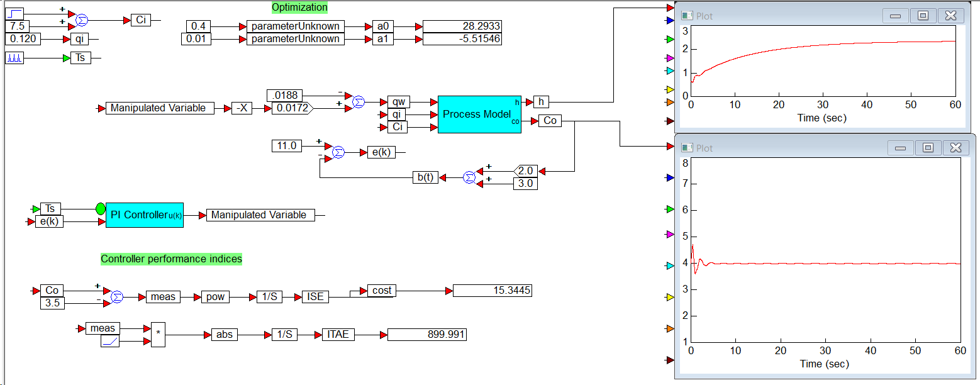Click the summing junction feeding Ci
The width and height of the screenshot is (980, 385).
pos(82,20)
